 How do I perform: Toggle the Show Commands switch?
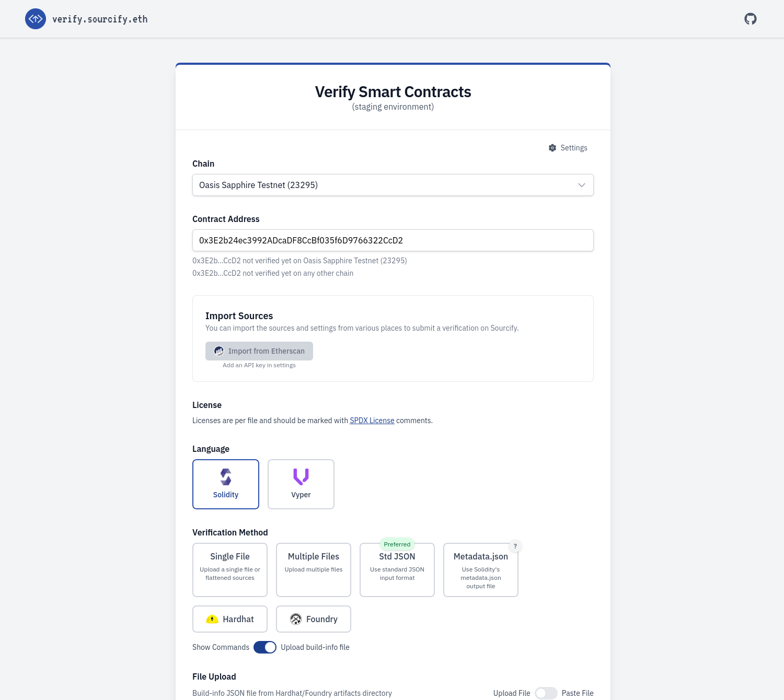[x=265, y=647]
